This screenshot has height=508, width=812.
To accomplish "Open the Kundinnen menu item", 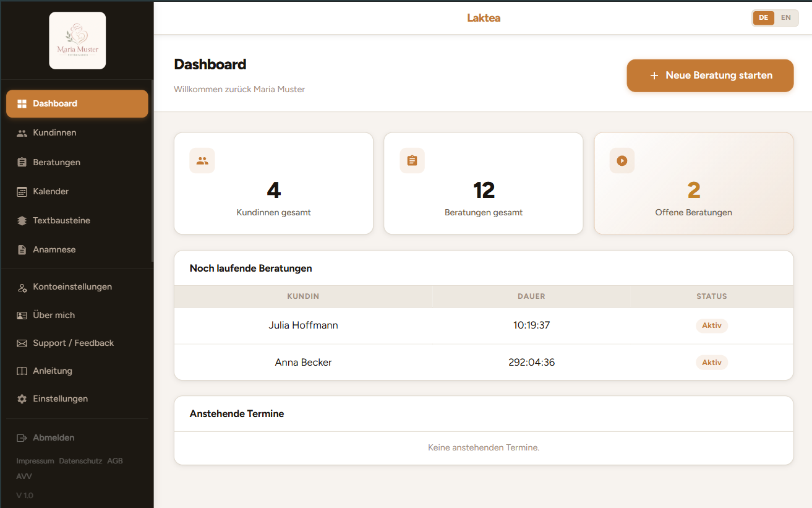I will (77, 133).
